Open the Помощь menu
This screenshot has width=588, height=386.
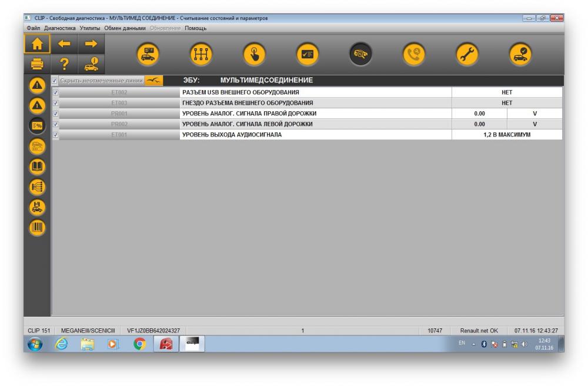195,28
